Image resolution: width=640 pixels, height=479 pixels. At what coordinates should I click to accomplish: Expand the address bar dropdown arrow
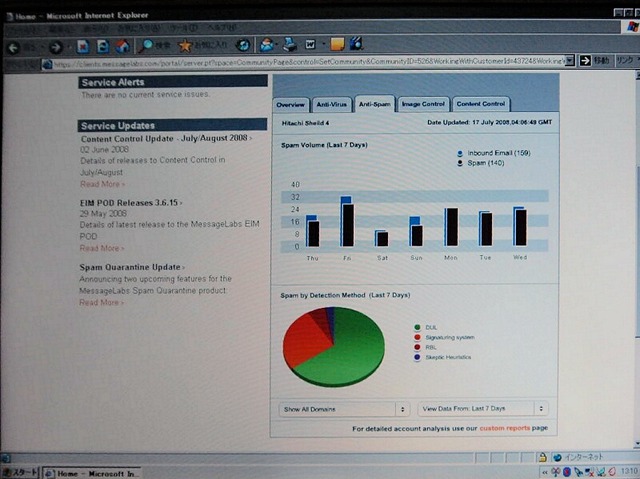tap(570, 61)
